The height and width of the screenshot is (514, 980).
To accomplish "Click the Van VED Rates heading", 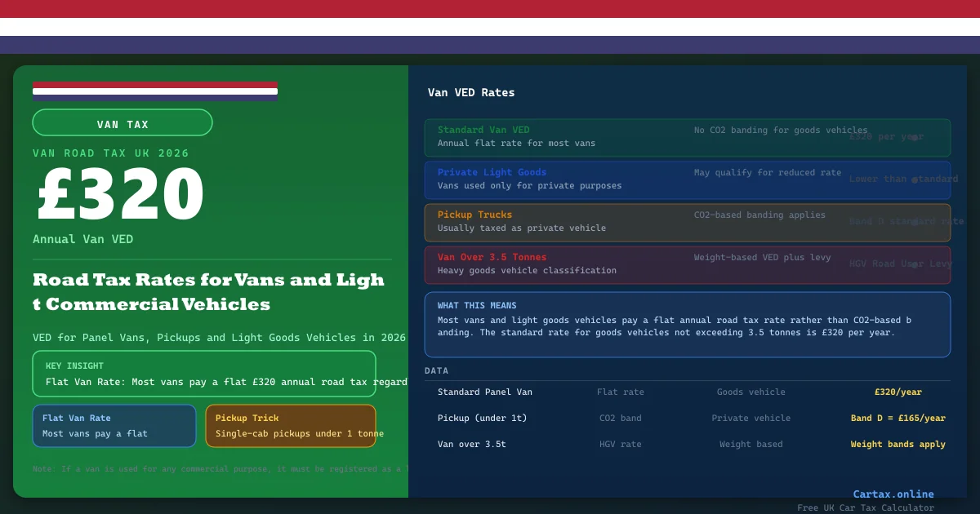I will pyautogui.click(x=471, y=93).
